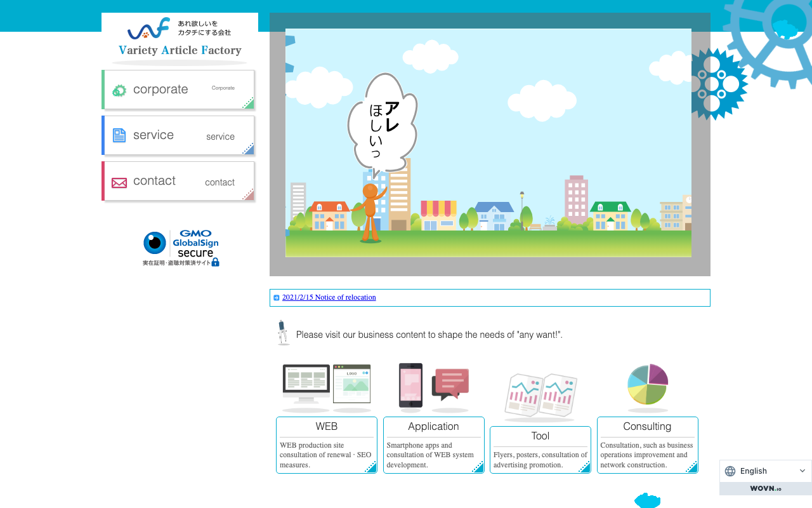Open the English language dropdown

coord(766,471)
